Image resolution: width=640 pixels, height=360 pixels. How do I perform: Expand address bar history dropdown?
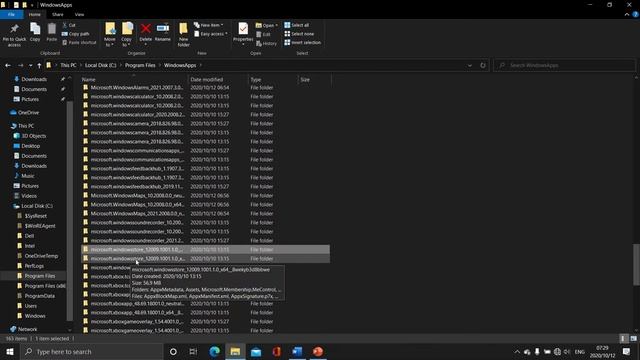point(470,65)
